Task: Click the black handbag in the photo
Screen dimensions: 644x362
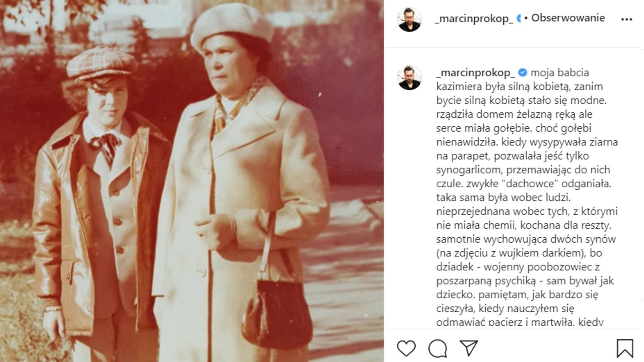Action: pos(276,310)
